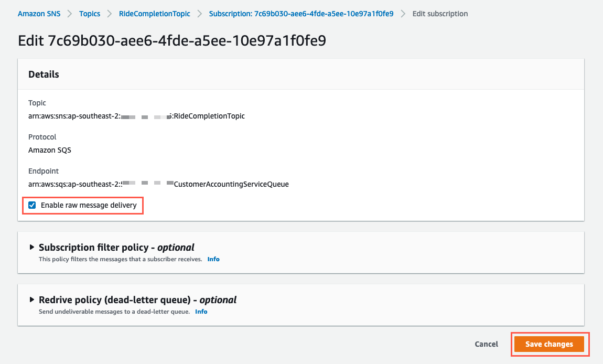This screenshot has height=364, width=603.
Task: Click the Redrive policy (dead-letter queue) heading
Action: click(x=137, y=299)
